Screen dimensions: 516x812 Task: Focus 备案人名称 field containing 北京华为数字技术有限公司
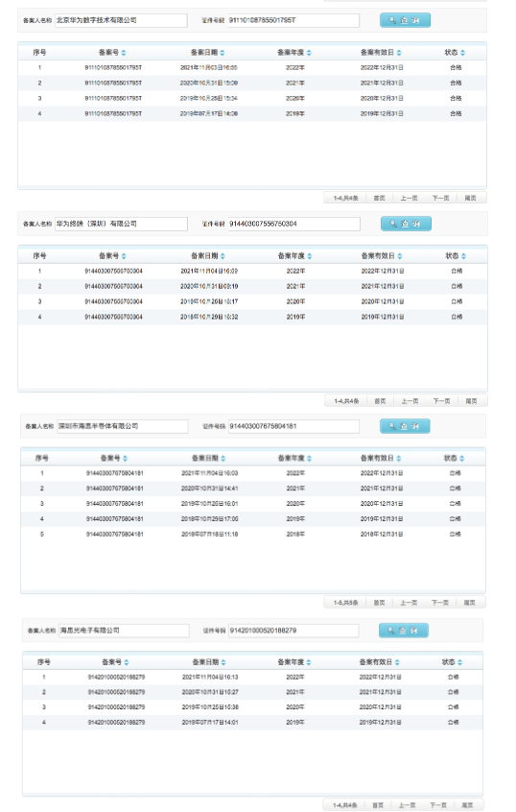pos(121,20)
